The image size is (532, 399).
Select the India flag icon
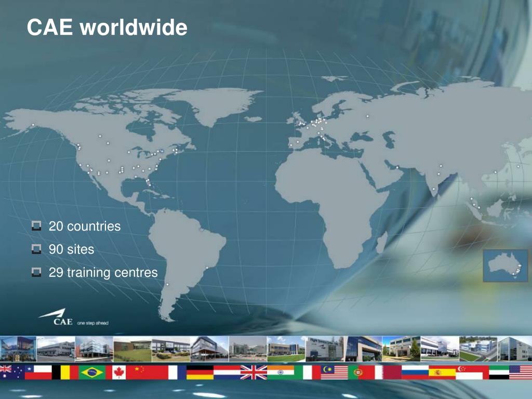coord(281,373)
